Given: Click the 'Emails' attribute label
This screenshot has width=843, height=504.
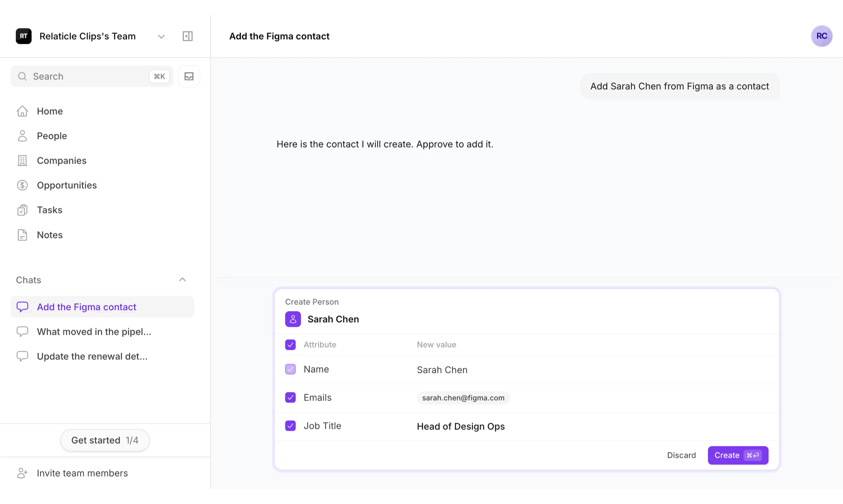Looking at the screenshot, I should [318, 397].
